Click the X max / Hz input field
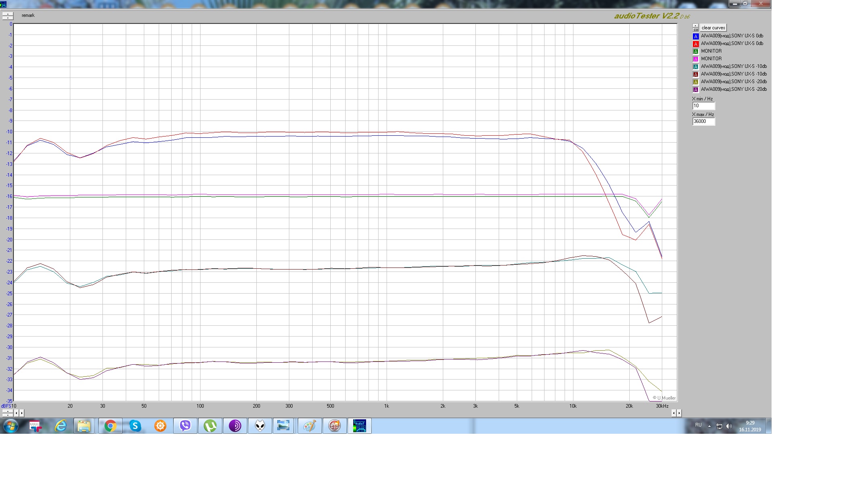This screenshot has height=488, width=868. click(703, 121)
